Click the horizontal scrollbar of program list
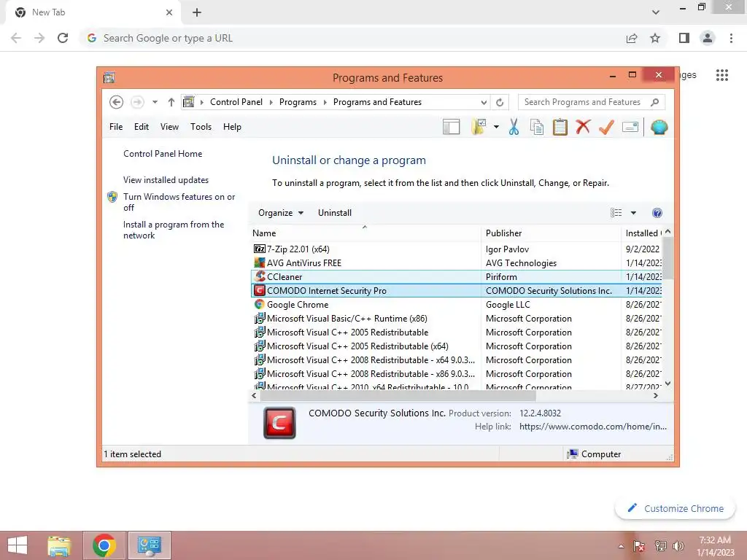The width and height of the screenshot is (747, 560). pos(398,395)
